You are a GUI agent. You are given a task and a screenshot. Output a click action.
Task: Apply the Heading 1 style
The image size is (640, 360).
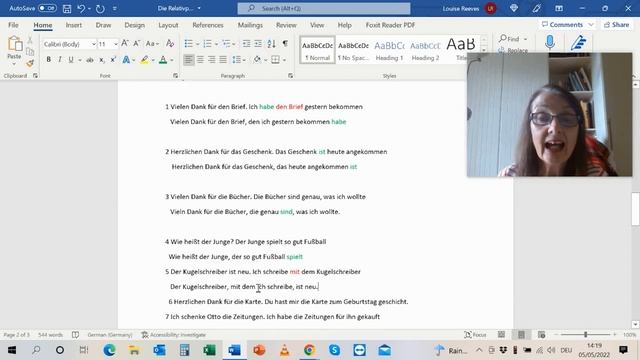point(389,50)
